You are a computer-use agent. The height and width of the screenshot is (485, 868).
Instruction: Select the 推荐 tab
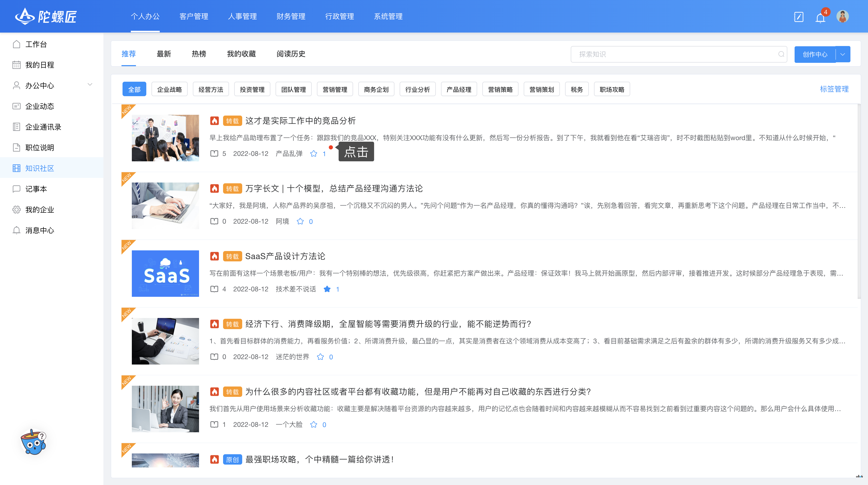[128, 54]
